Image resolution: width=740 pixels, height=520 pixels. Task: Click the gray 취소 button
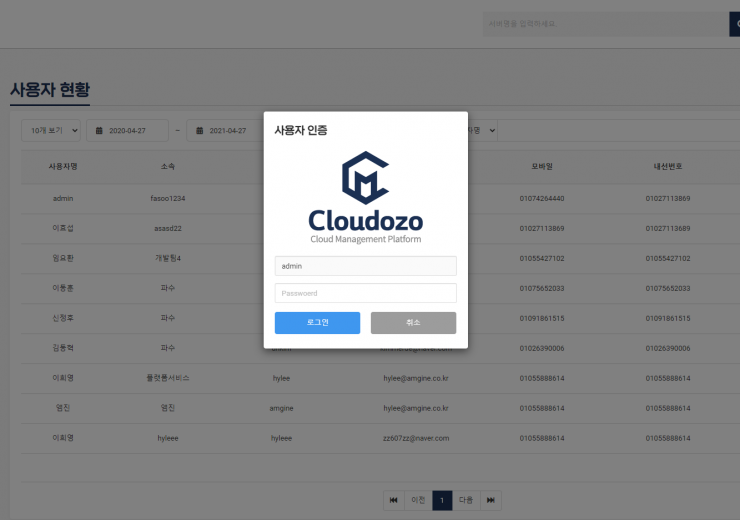click(413, 323)
